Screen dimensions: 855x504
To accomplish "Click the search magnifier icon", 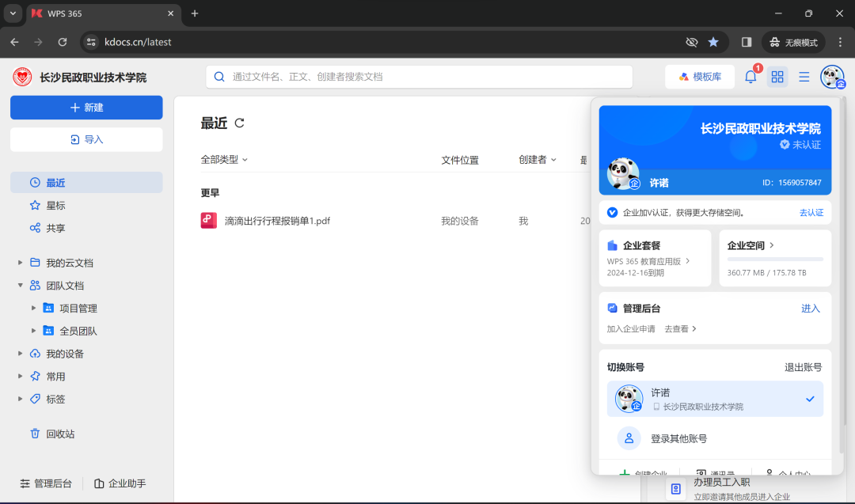I will [x=219, y=77].
